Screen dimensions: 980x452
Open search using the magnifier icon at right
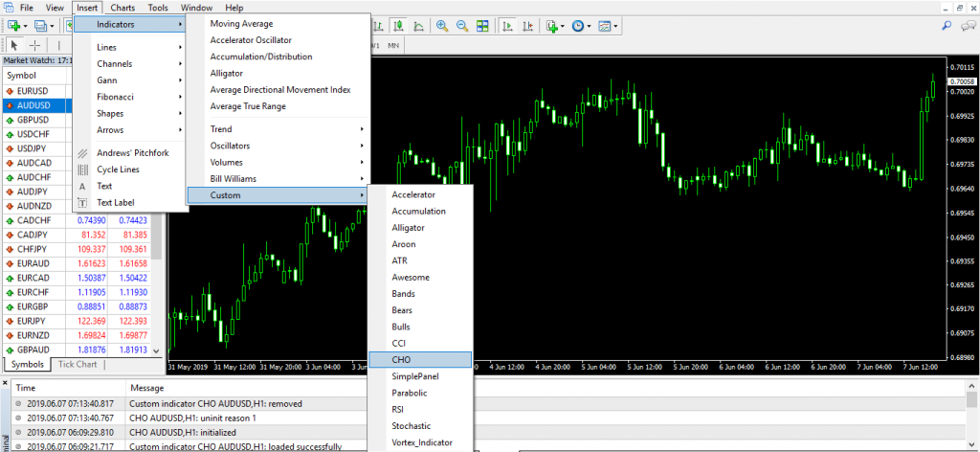947,26
